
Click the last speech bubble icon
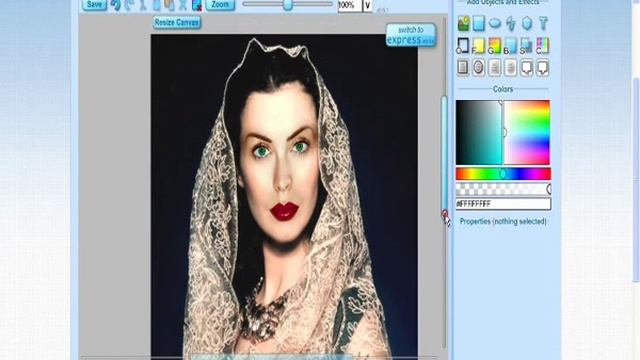coord(542,68)
